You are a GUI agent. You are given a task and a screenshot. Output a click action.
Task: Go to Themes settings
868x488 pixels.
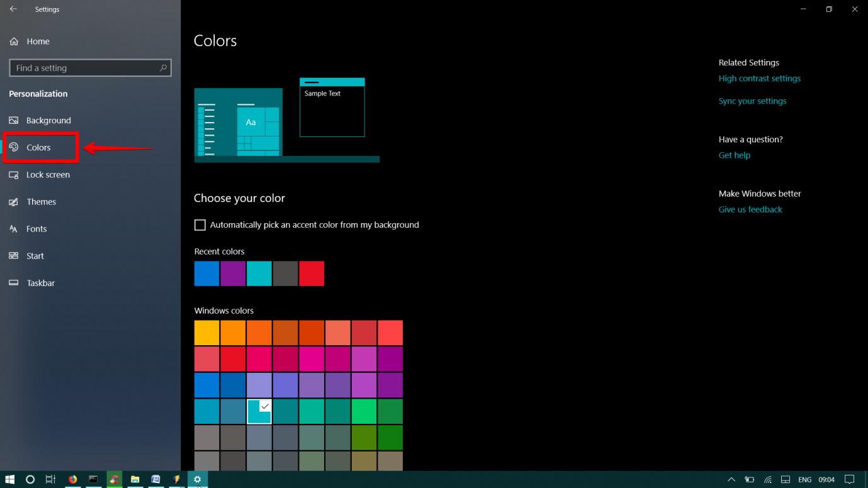[x=41, y=202]
